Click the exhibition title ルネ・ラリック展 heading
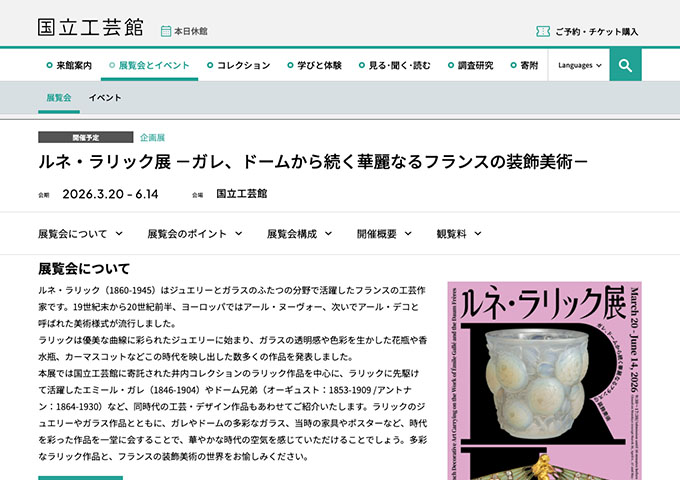The height and width of the screenshot is (480, 680). click(x=313, y=162)
